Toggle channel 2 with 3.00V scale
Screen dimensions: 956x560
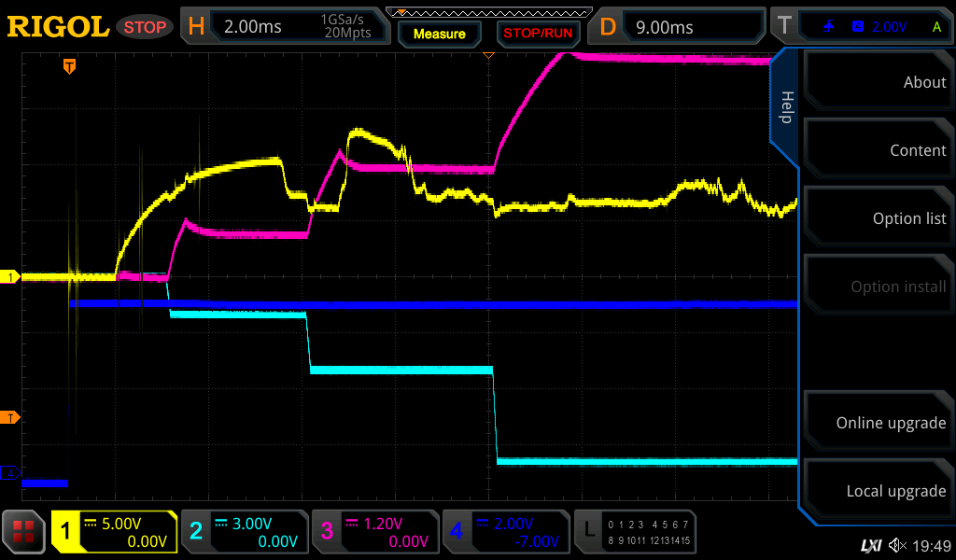click(x=244, y=532)
